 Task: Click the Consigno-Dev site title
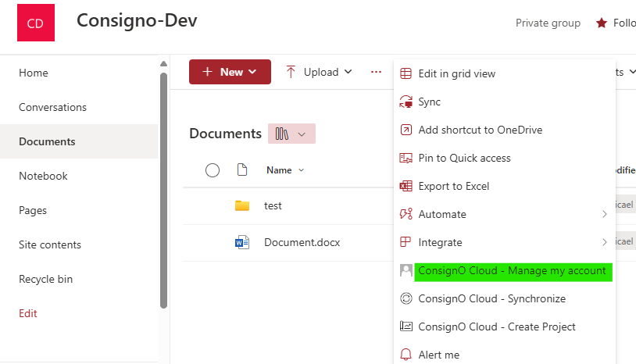(137, 20)
